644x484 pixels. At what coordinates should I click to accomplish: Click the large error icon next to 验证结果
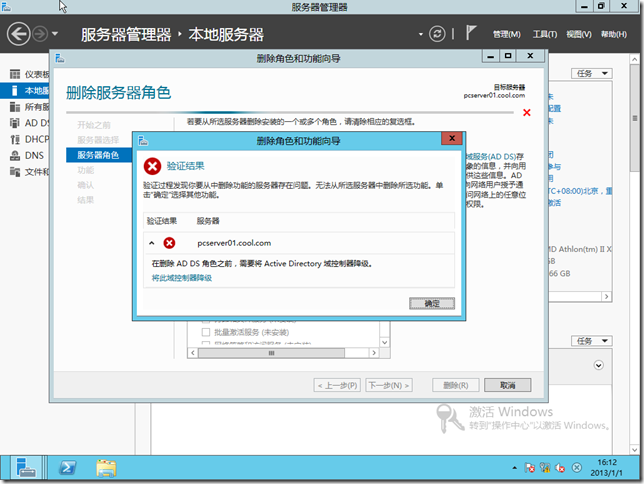(152, 166)
